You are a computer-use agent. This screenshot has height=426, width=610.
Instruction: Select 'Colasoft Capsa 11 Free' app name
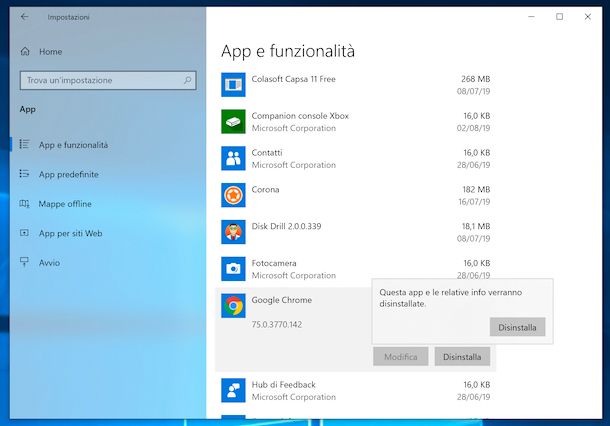(293, 79)
